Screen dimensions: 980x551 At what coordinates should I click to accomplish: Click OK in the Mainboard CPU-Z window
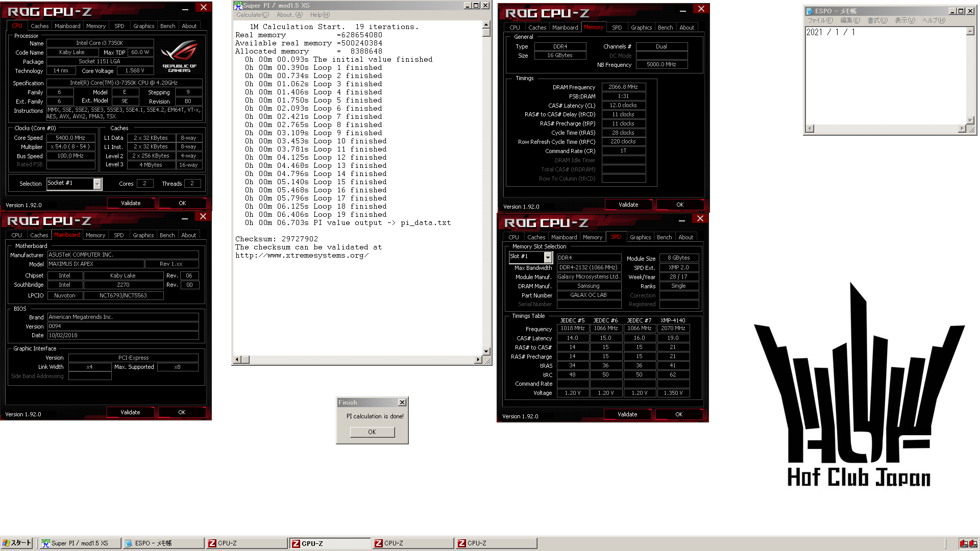click(182, 412)
